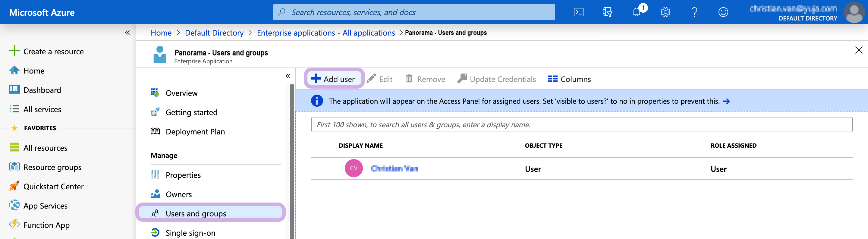This screenshot has width=868, height=239.
Task: Focus the top search resources bar
Action: pyautogui.click(x=414, y=12)
